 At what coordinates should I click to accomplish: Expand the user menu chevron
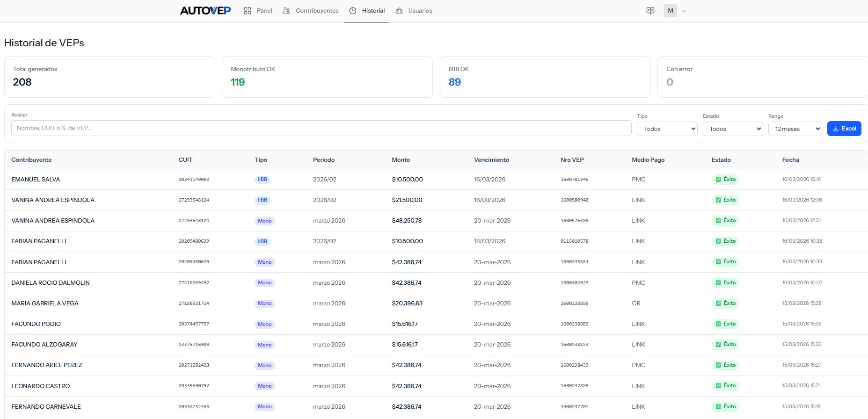coord(684,11)
